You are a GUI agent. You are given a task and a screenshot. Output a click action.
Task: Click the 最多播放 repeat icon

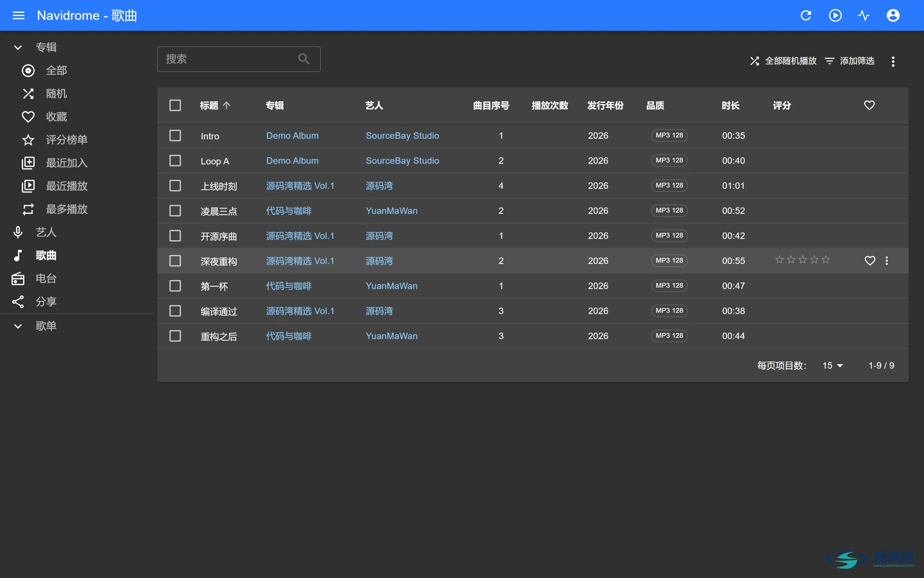28,209
